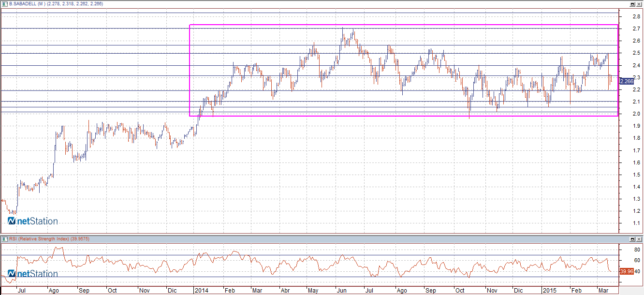Click the 2015 label on time axis
Screen dimensions: 644x295
[549, 291]
